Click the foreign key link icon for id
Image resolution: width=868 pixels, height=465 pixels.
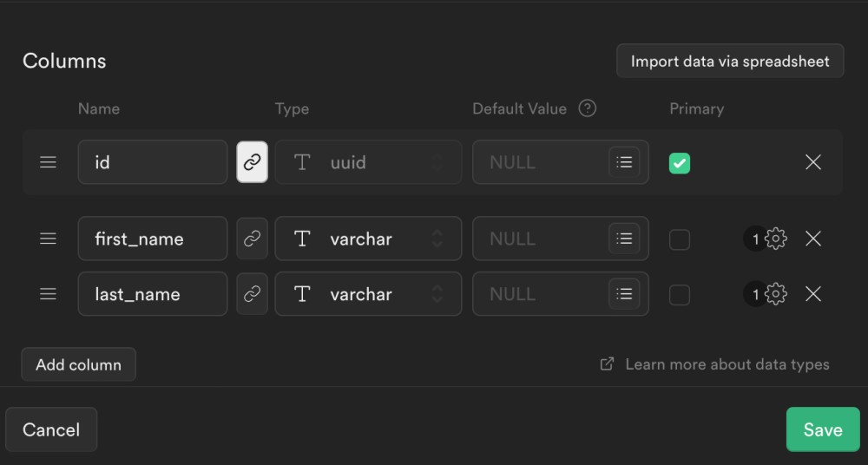point(253,162)
